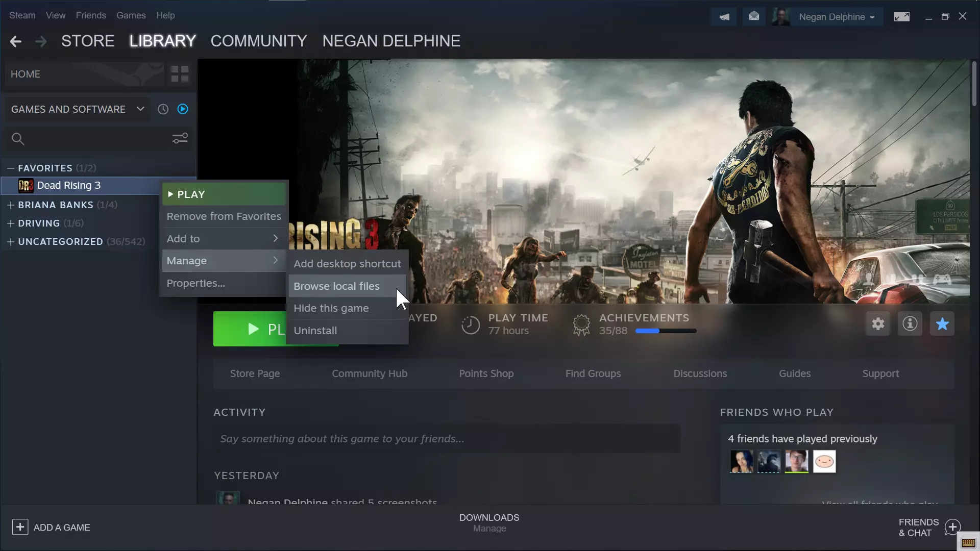Viewport: 980px width, 551px height.
Task: Open the Games and Software dropdown
Action: [x=77, y=109]
